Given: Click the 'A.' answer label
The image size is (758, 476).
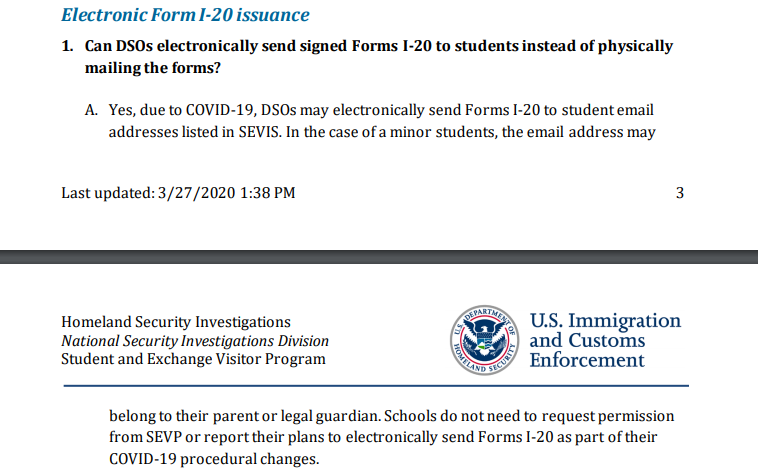Looking at the screenshot, I should (x=91, y=110).
